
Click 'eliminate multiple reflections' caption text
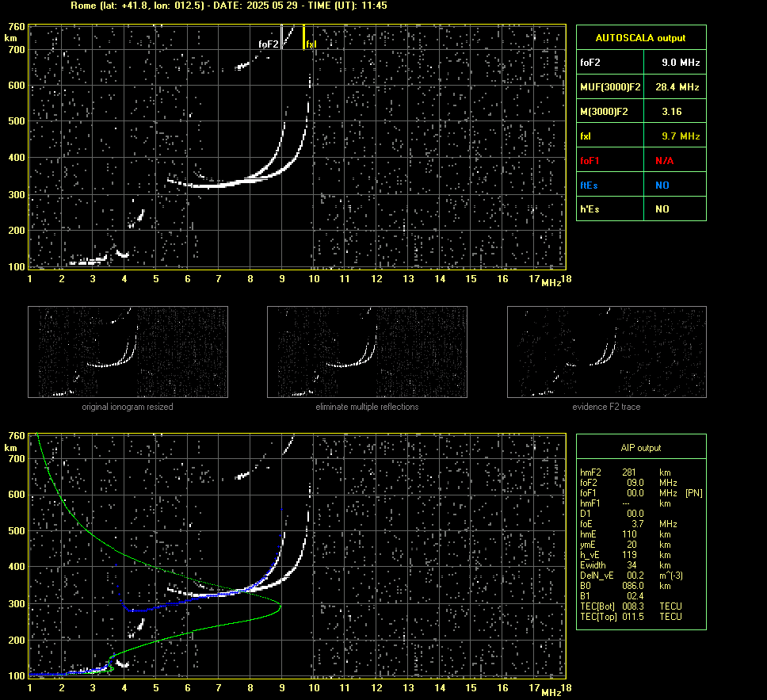click(367, 407)
